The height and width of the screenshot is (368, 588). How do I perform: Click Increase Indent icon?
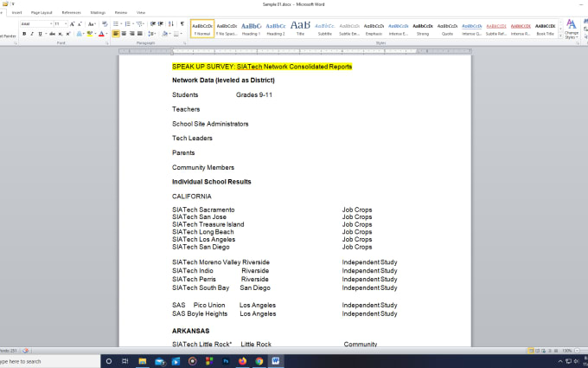(x=161, y=24)
